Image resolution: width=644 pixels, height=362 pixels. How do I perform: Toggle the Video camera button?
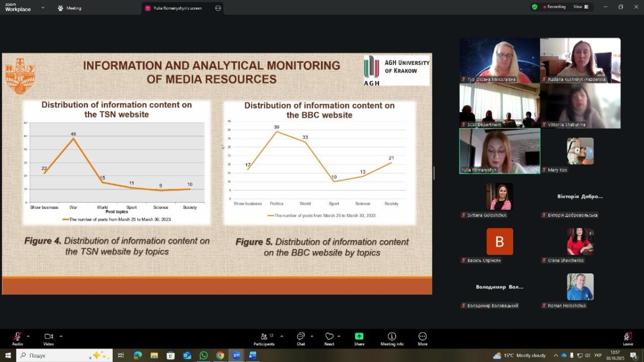(x=48, y=338)
